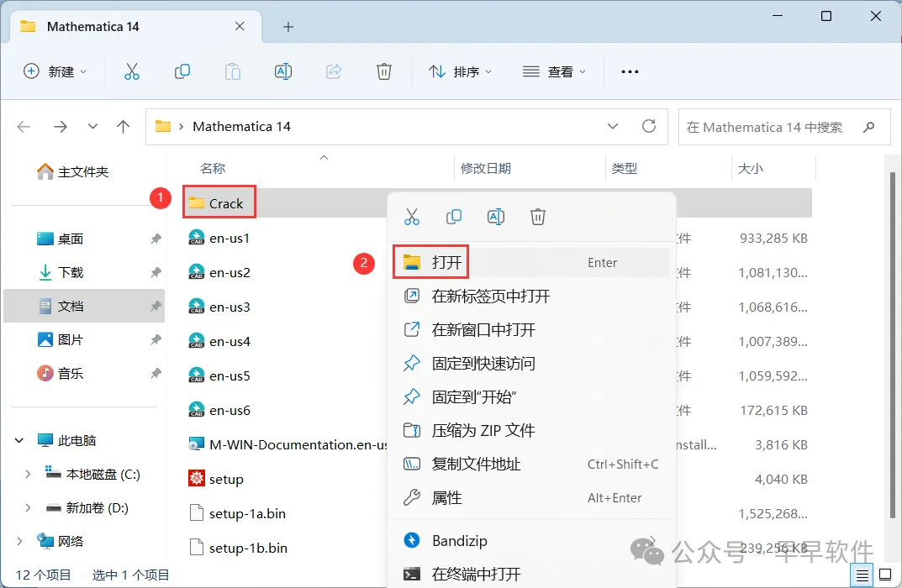Viewport: 902px width, 588px height.
Task: Unpin Desktop (桌面) with its pin icon
Action: click(156, 239)
